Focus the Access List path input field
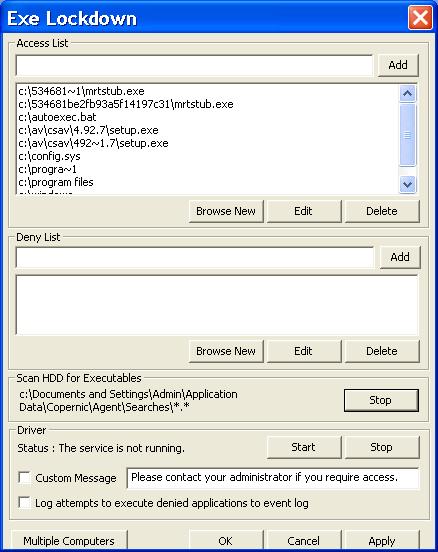 pos(194,65)
